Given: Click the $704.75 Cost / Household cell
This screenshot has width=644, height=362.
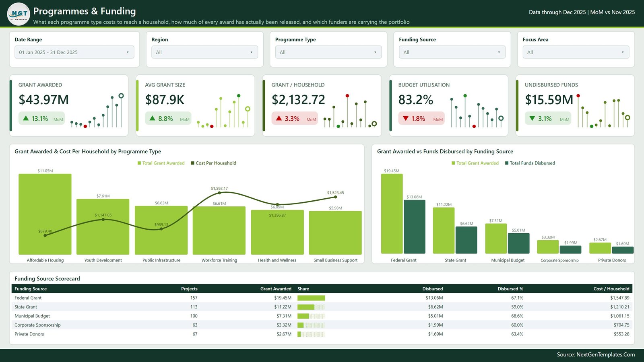Looking at the screenshot, I should tap(621, 325).
